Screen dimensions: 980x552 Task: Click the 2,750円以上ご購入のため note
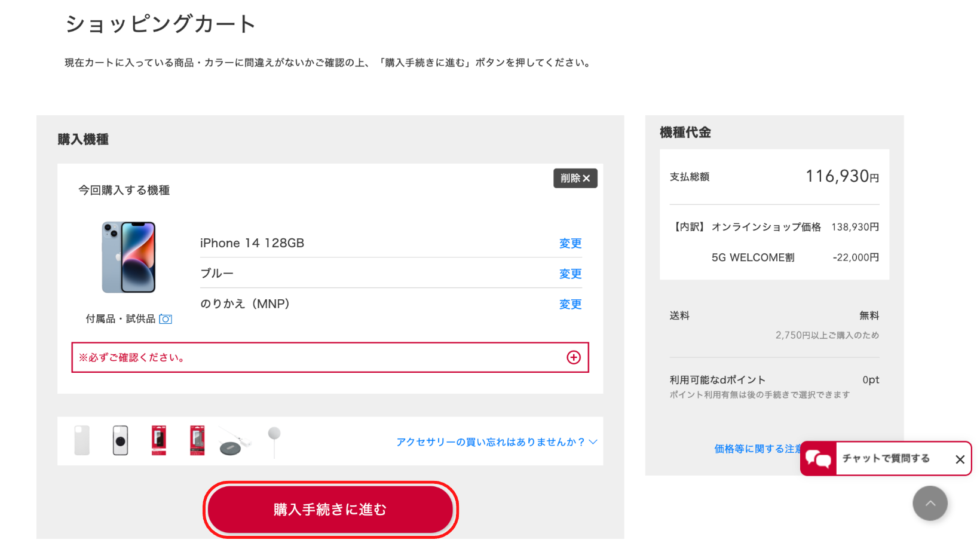click(828, 335)
